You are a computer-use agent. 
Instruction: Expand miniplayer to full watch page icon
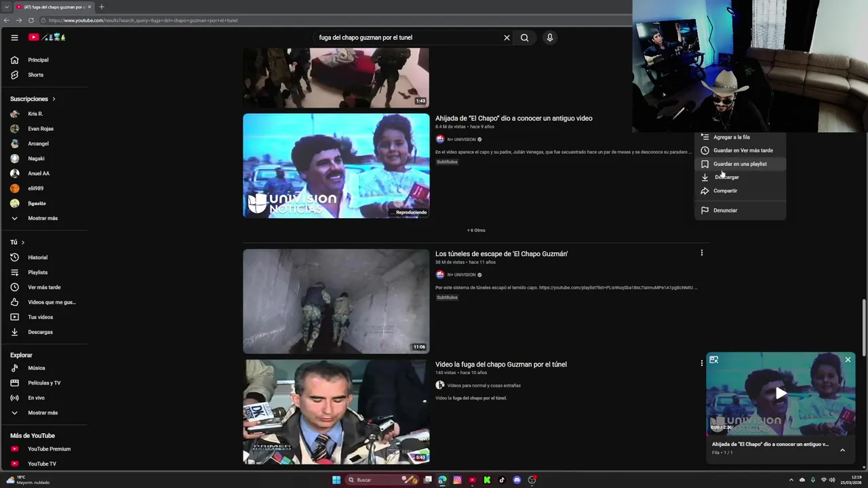pyautogui.click(x=713, y=360)
